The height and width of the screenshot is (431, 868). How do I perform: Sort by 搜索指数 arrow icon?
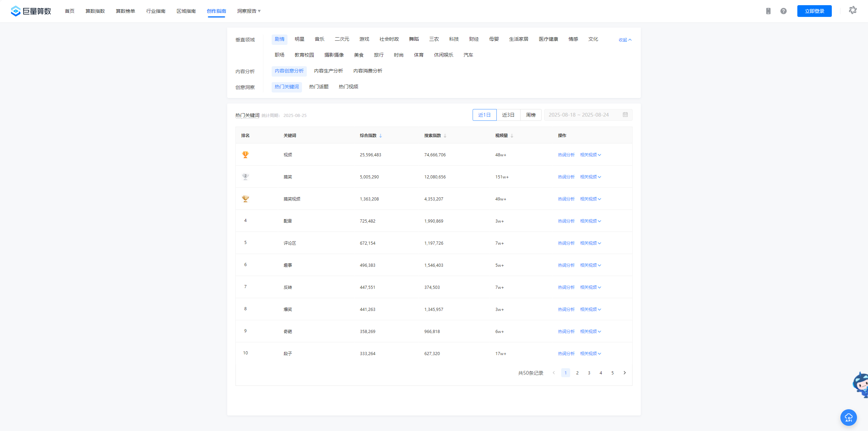point(445,136)
